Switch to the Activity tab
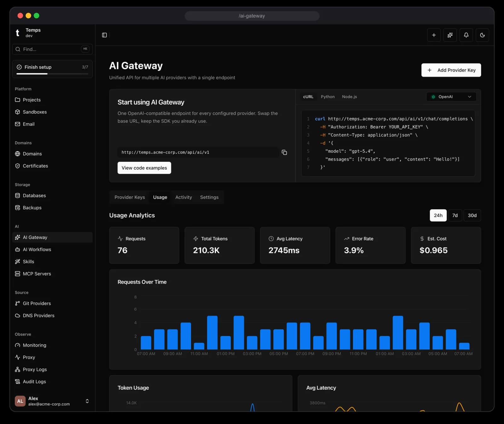This screenshot has height=424, width=504. pos(184,197)
